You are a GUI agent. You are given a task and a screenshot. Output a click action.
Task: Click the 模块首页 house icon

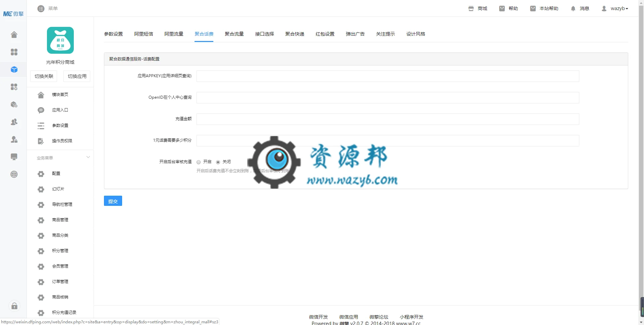[x=41, y=95]
